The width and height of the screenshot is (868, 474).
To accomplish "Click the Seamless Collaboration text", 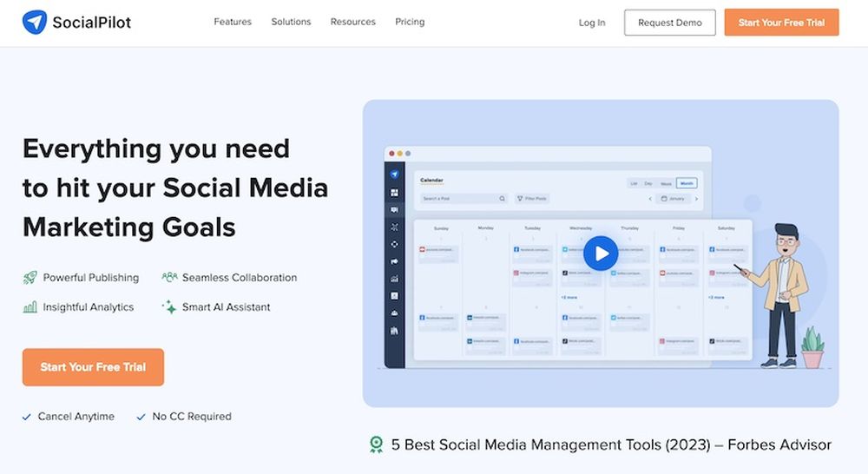I will tap(240, 278).
